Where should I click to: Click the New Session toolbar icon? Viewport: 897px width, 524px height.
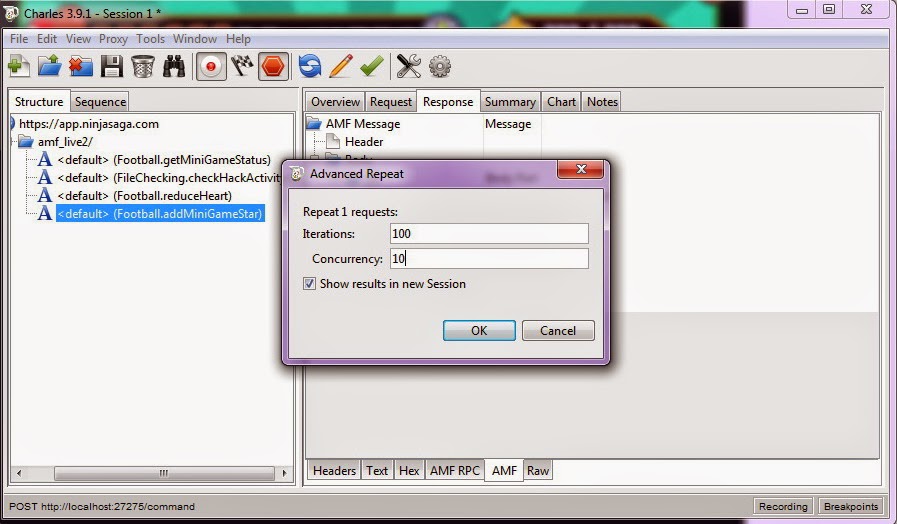[19, 66]
